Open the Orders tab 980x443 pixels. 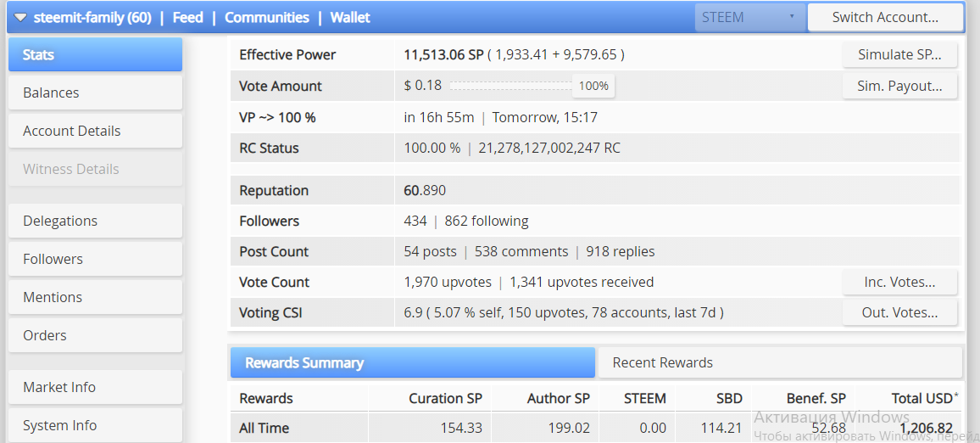[x=95, y=335]
